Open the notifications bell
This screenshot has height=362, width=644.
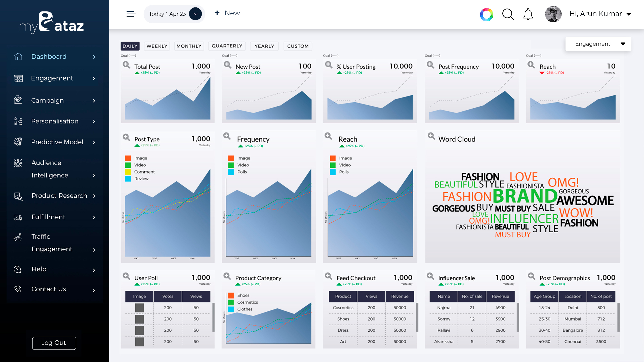tap(528, 14)
